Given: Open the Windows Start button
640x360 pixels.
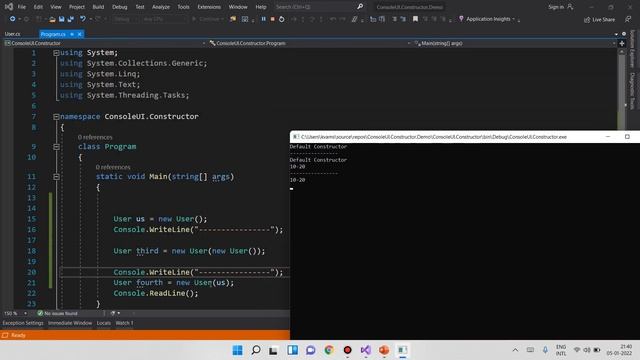Looking at the screenshot, I should [238, 350].
